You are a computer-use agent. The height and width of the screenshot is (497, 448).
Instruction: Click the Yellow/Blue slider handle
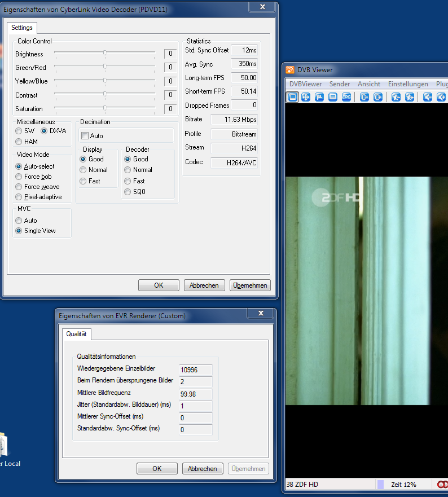104,81
